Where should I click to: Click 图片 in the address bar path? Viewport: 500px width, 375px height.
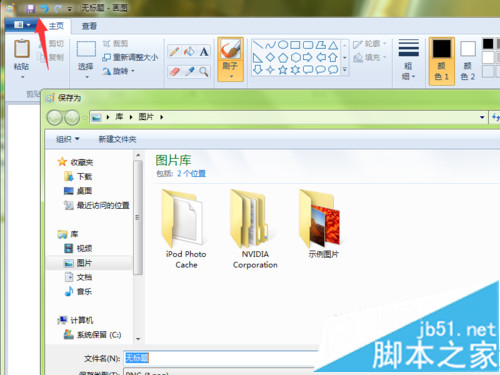[x=146, y=117]
